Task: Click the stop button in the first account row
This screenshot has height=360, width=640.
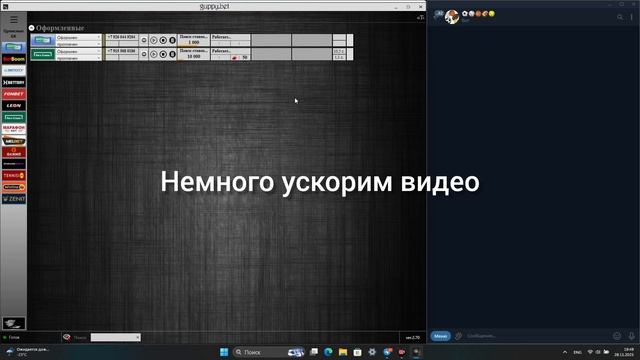Action: pyautogui.click(x=163, y=40)
